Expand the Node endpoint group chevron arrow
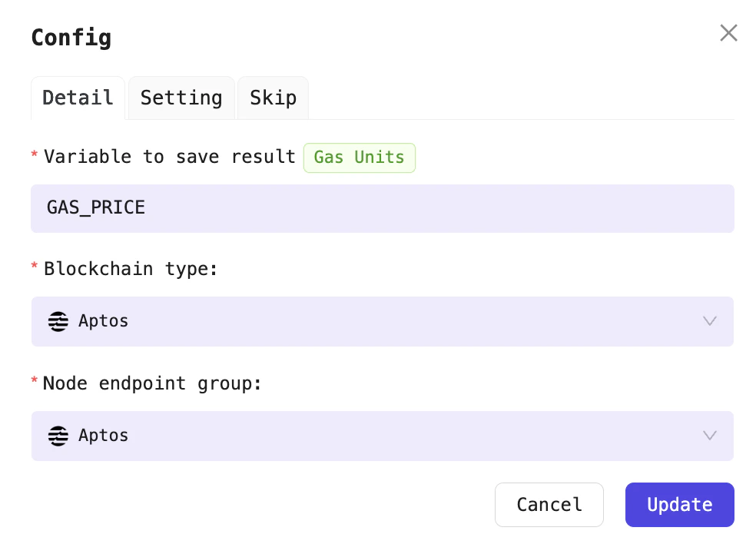Image resolution: width=756 pixels, height=544 pixels. tap(709, 436)
